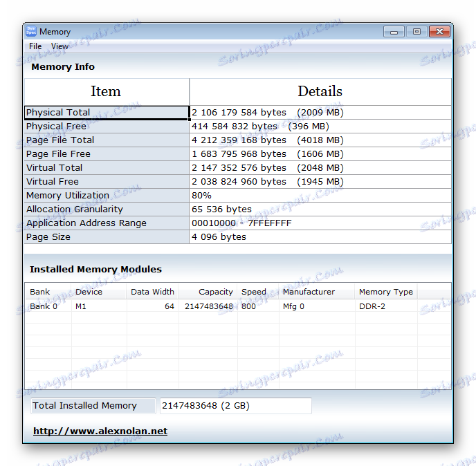
Task: Sort by the Speed column header
Action: (258, 292)
